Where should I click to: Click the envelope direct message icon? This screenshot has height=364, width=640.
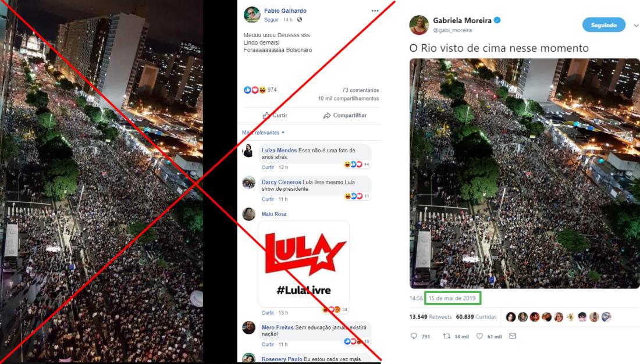point(513,336)
